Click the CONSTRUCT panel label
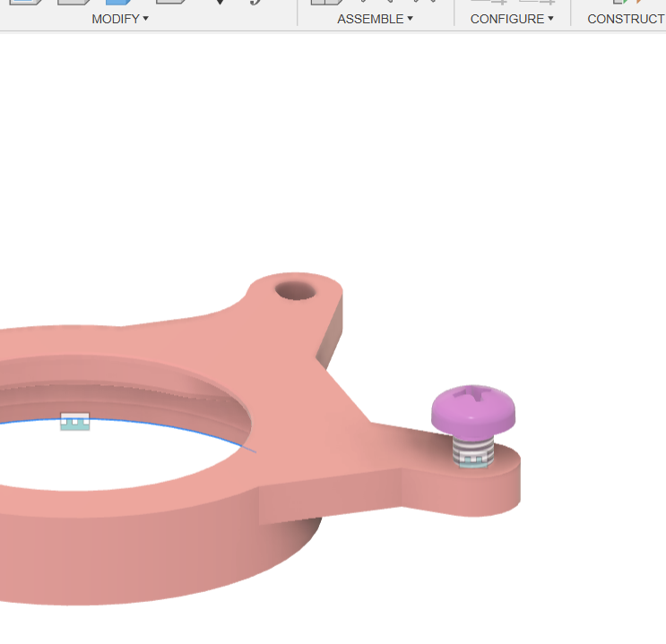 coord(626,19)
